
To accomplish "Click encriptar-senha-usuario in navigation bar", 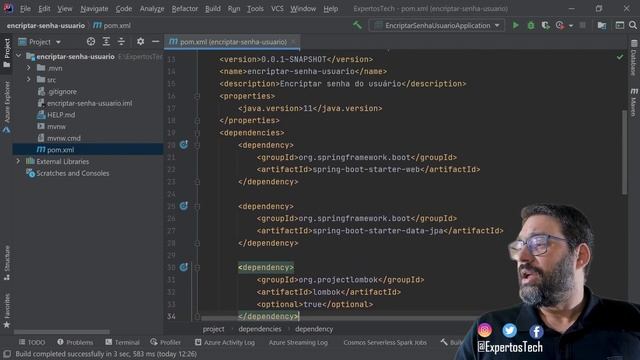I will tap(46, 25).
